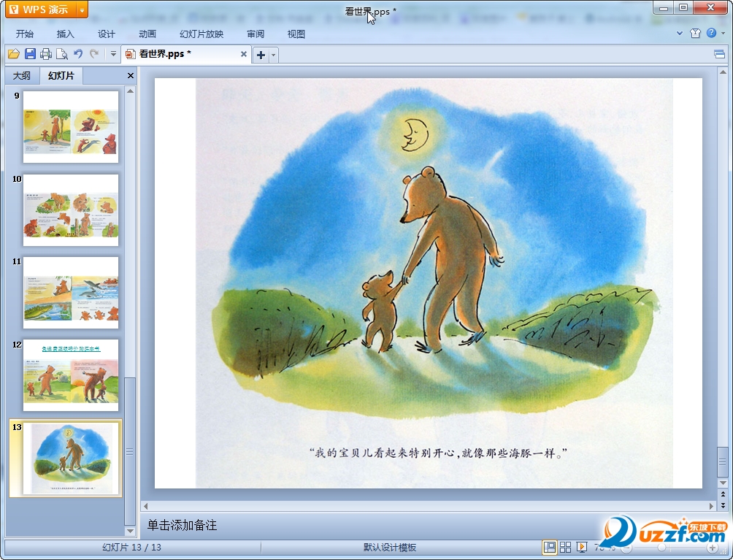Click the thumbnail pane scroll up arrow
The height and width of the screenshot is (560, 733).
[131, 91]
